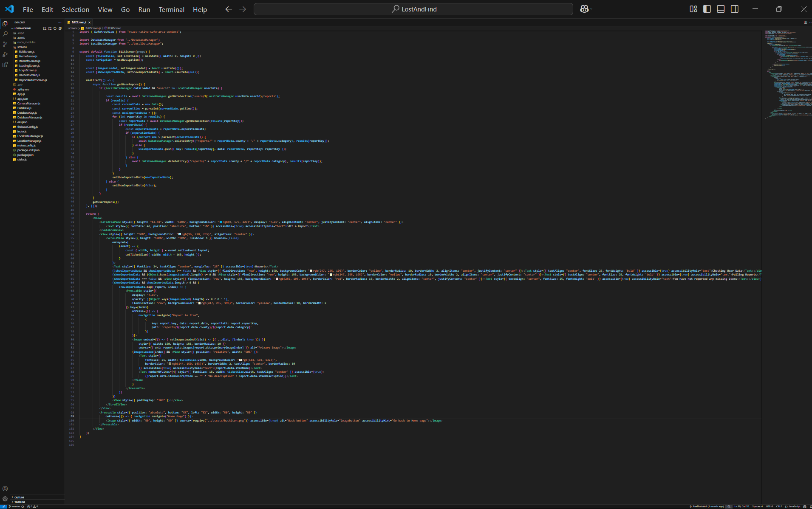Screen dimensions: 812x509
Task: Click the zoom magnifier status bar icon
Action: click(x=729, y=506)
